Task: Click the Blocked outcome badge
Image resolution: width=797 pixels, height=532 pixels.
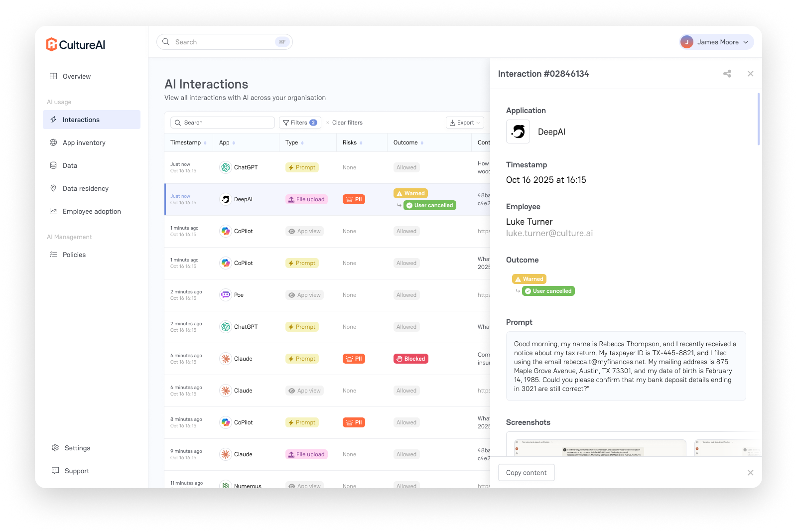Action: (411, 359)
